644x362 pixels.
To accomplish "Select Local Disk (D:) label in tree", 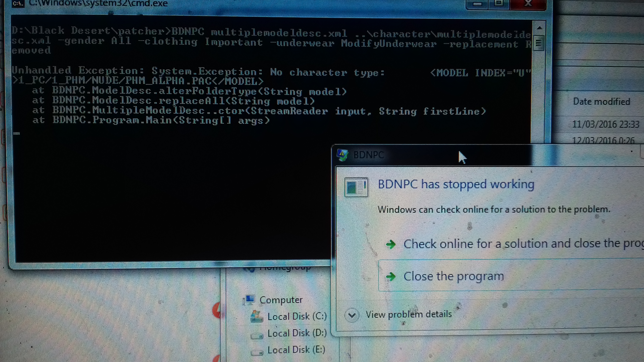I will click(x=297, y=333).
